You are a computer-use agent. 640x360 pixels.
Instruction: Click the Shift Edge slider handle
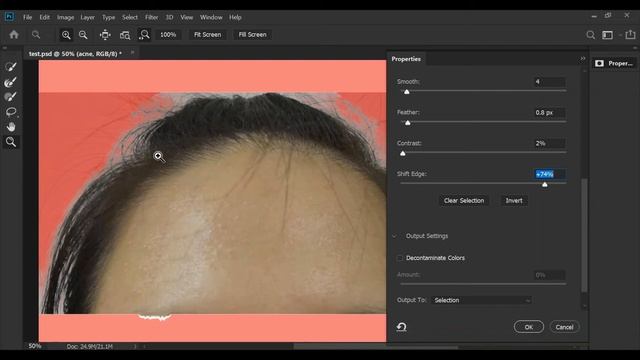pyautogui.click(x=544, y=184)
